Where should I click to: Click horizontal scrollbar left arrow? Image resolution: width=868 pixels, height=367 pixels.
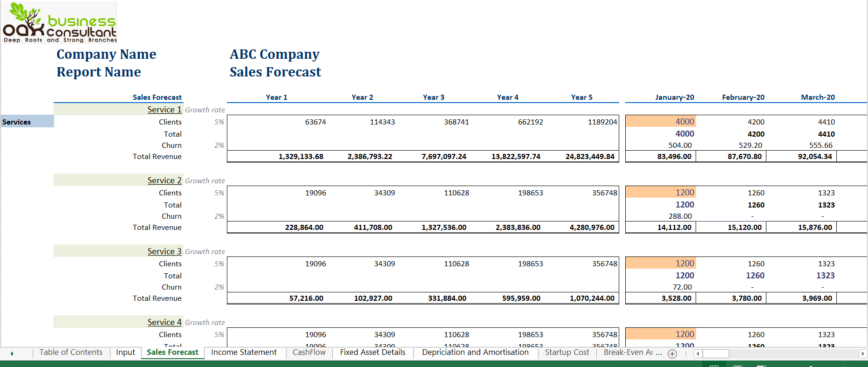[697, 353]
